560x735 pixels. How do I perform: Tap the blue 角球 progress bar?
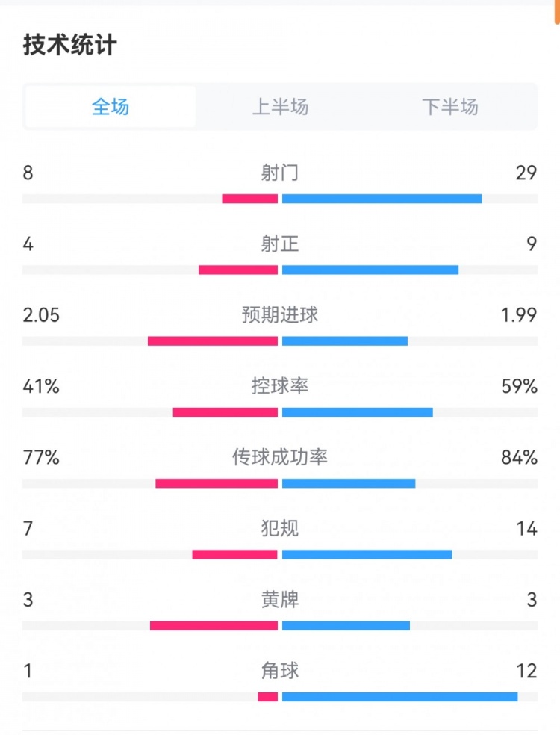399,697
